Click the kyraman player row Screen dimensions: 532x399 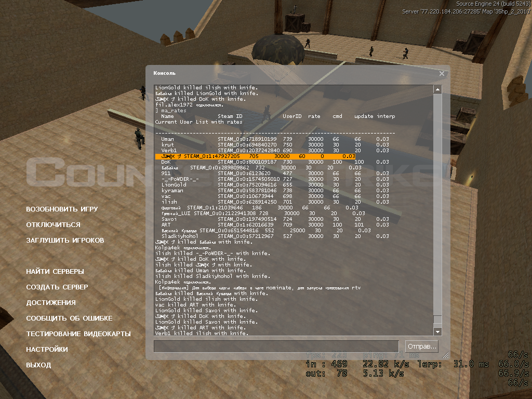(x=275, y=191)
